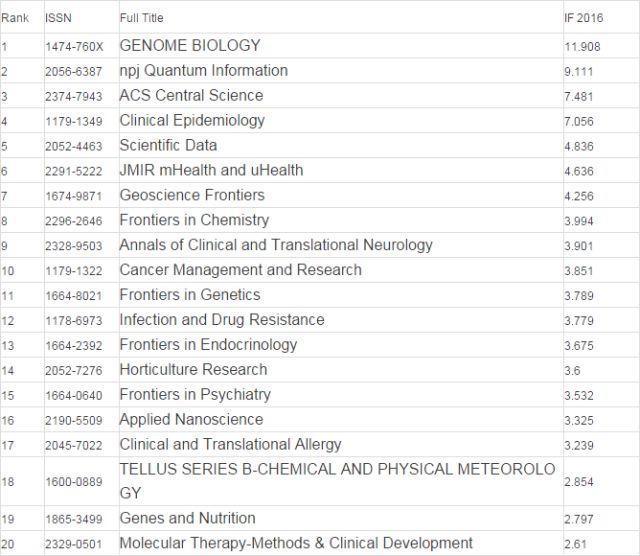Select the ISSN column header
The width and height of the screenshot is (640, 556).
[58, 18]
